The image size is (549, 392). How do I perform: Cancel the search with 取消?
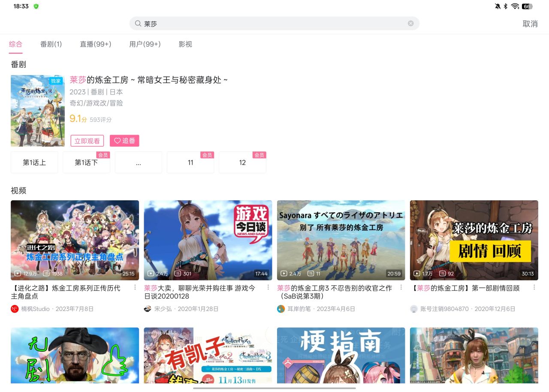(x=530, y=24)
